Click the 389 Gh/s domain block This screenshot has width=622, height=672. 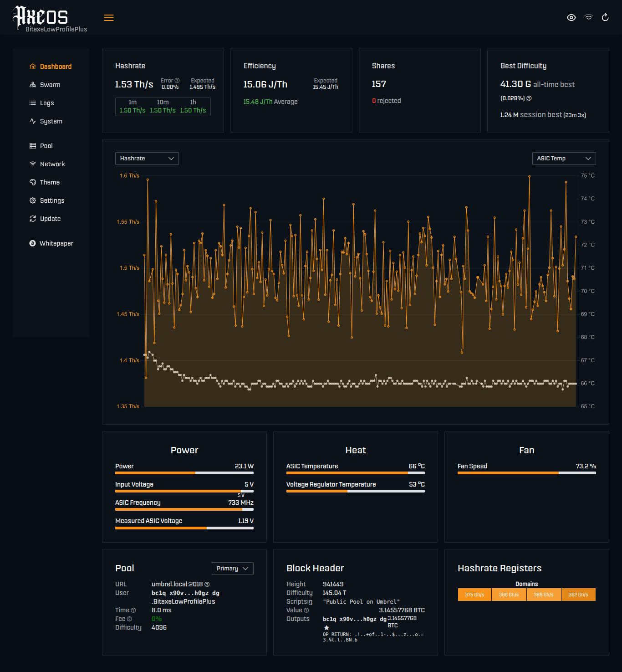(x=544, y=595)
